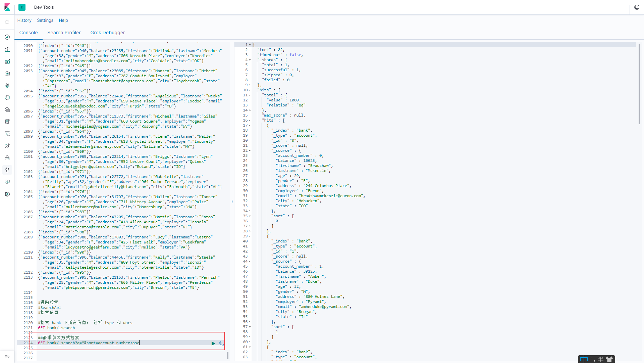Collapse the sort array at line 35
Viewport: 644px width, 363px height.
250,216
